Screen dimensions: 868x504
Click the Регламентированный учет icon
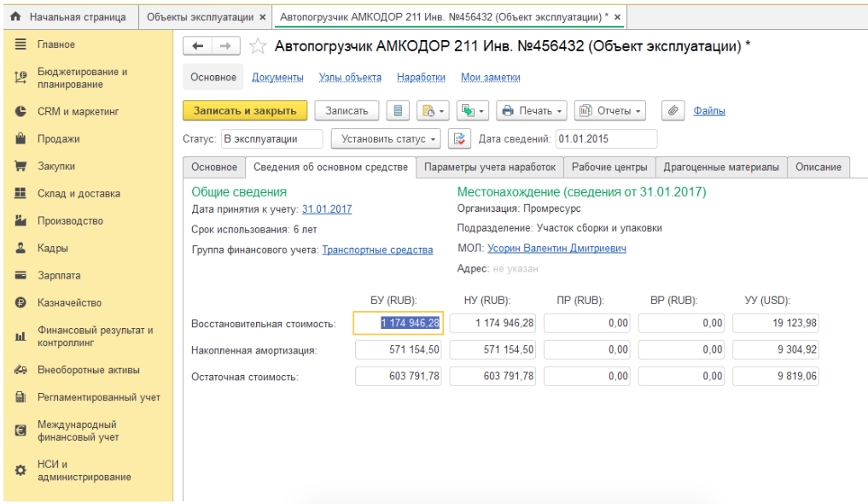20,396
